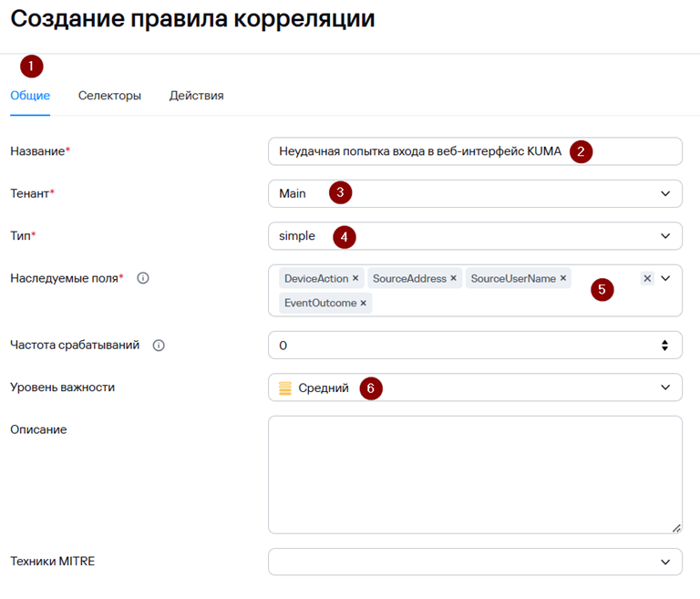
Task: Click the Уровень важности label
Action: [63, 387]
